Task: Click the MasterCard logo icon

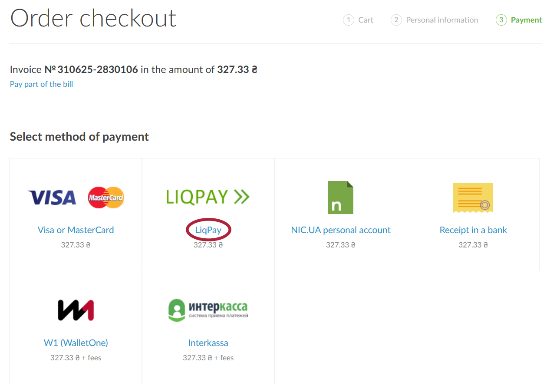Action: click(106, 198)
